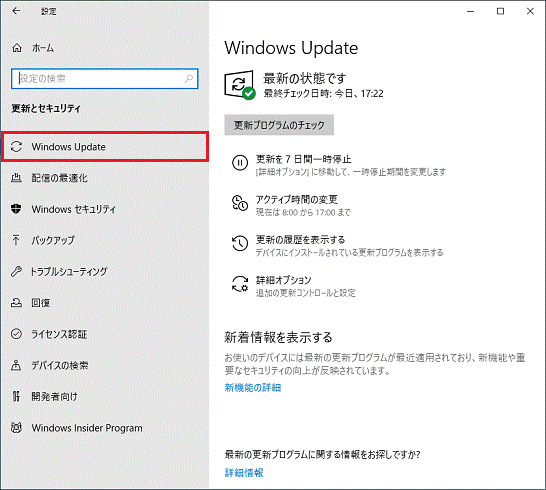The image size is (546, 490).
Task: Click the gear sync icon for 詳細オプション
Action: (240, 283)
